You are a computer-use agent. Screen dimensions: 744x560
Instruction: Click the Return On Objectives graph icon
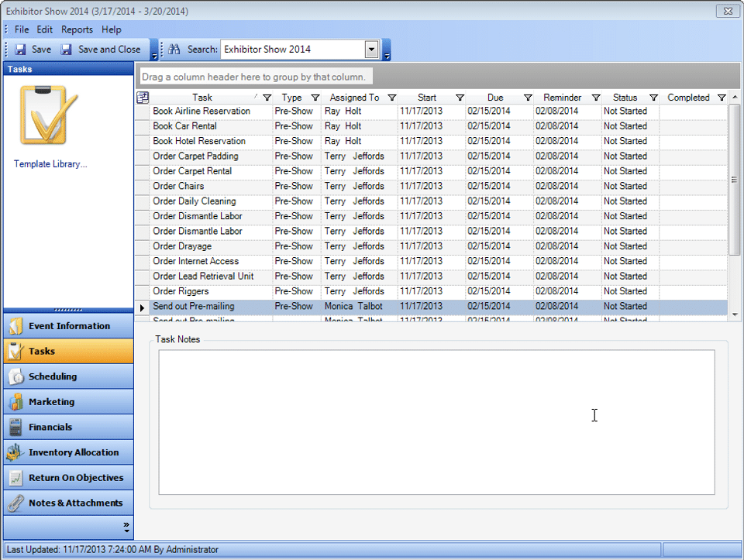coord(15,477)
